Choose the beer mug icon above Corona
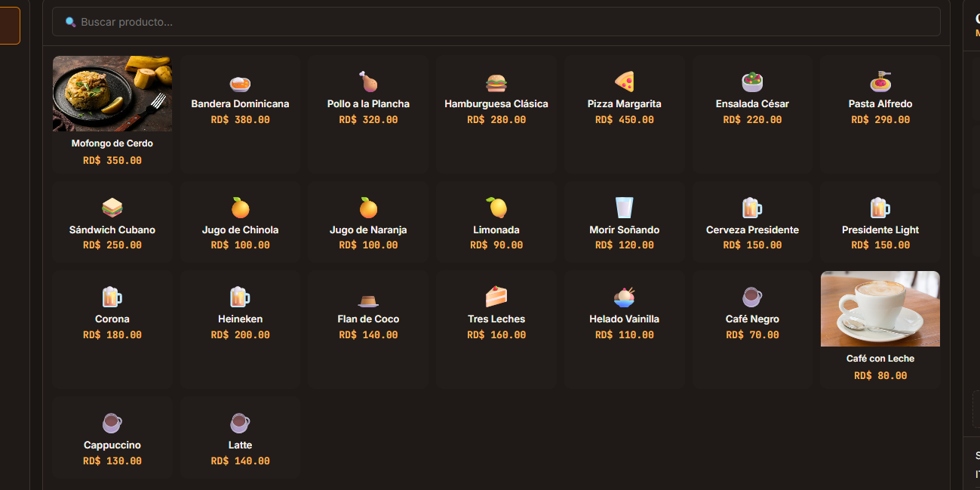 [112, 297]
